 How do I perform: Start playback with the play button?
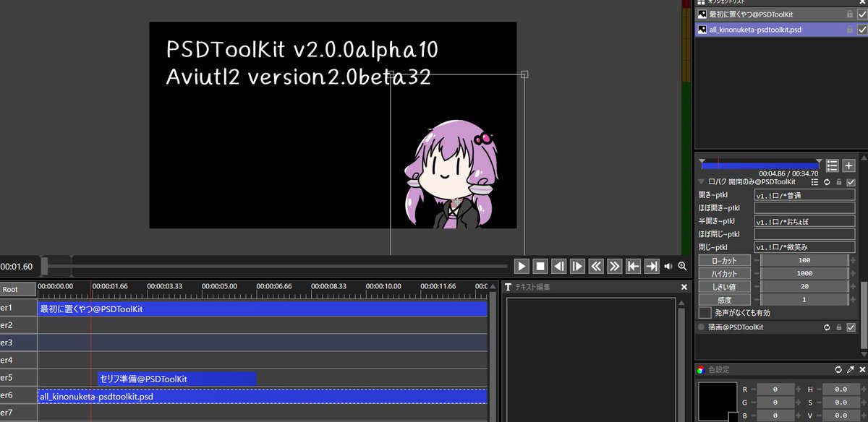pyautogui.click(x=522, y=266)
